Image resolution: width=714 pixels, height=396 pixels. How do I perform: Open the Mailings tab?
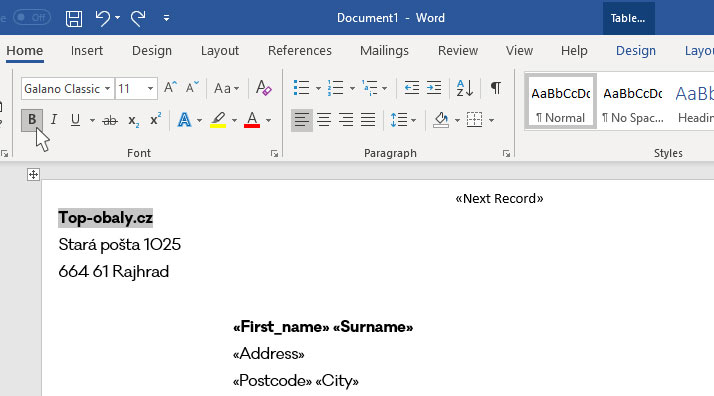click(384, 51)
